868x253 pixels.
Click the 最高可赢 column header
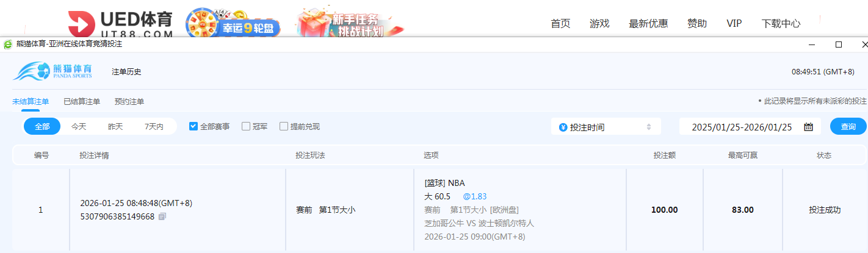pos(743,155)
